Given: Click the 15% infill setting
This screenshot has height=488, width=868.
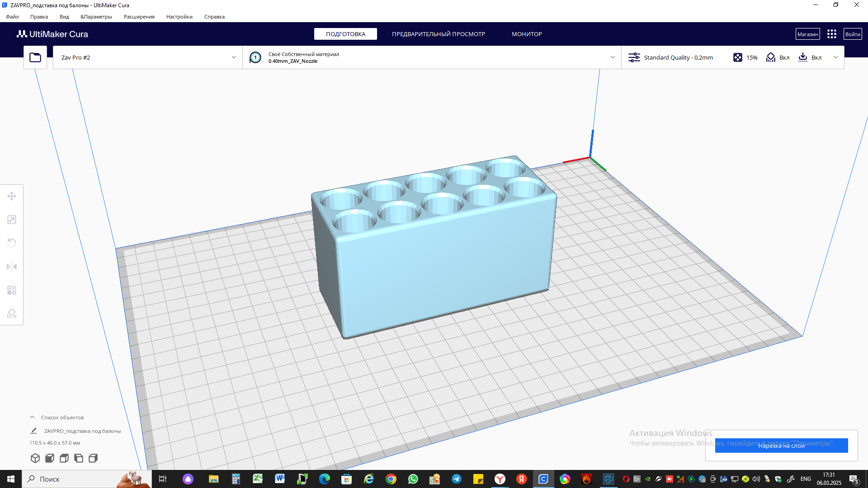Looking at the screenshot, I should [745, 57].
